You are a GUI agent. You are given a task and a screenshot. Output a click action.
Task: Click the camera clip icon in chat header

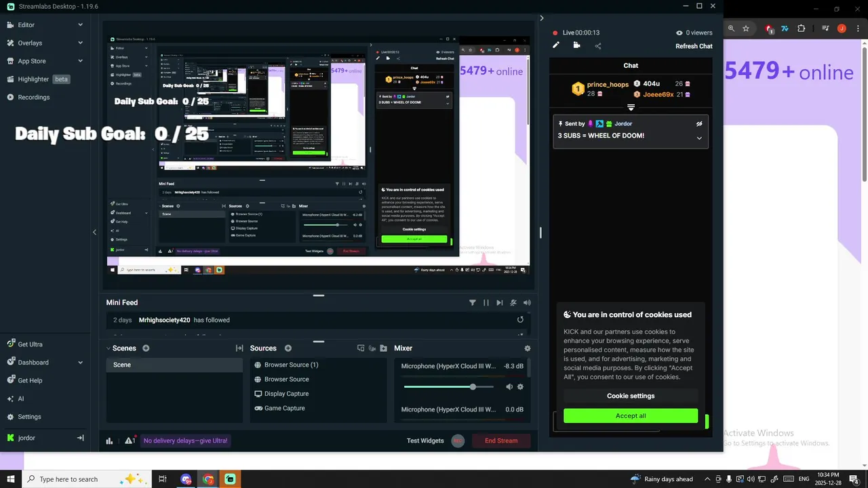[576, 45]
